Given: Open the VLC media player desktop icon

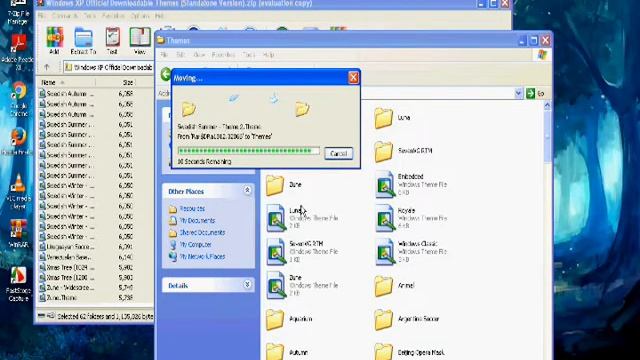Looking at the screenshot, I should (x=18, y=191).
